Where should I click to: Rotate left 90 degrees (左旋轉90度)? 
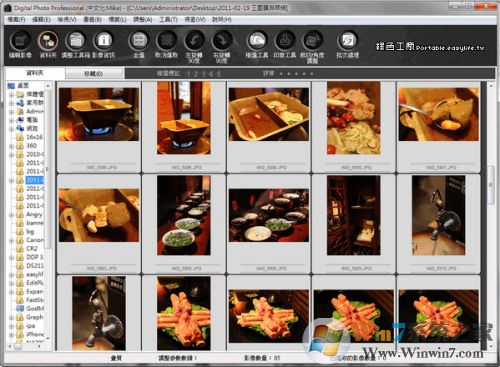click(x=194, y=46)
